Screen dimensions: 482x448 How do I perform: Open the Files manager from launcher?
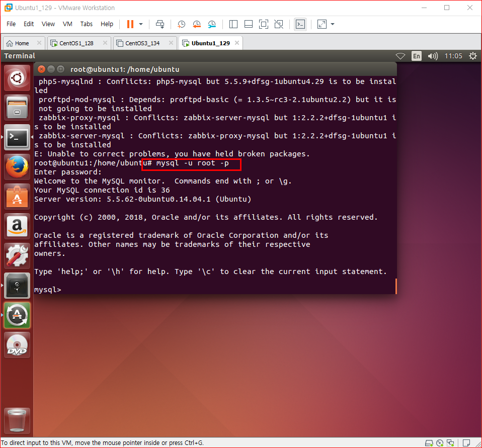(x=17, y=108)
